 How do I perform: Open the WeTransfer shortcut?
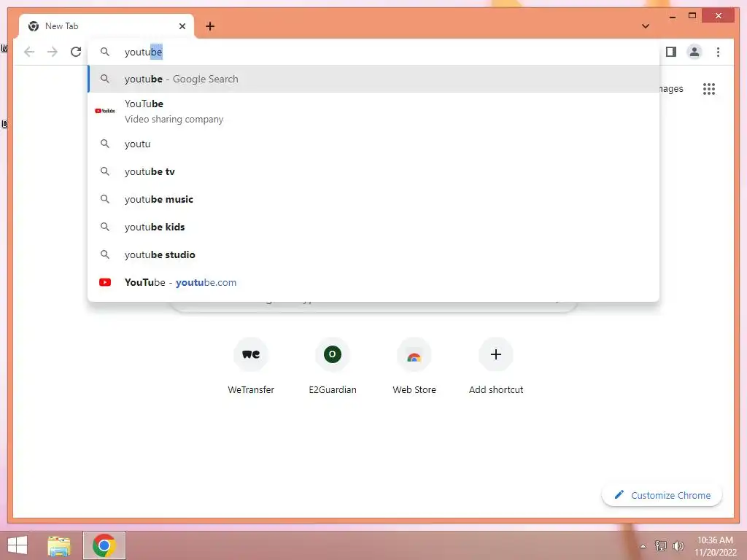251,365
